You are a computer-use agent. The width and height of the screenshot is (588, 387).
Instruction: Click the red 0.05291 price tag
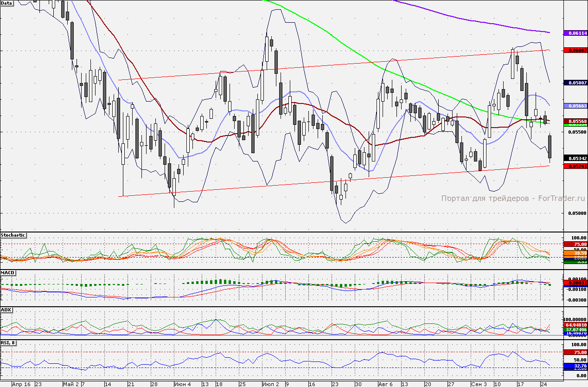pos(575,166)
